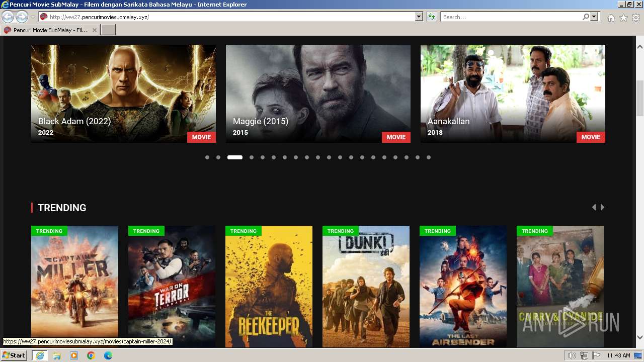
Task: Open the Home icon
Action: point(611,18)
